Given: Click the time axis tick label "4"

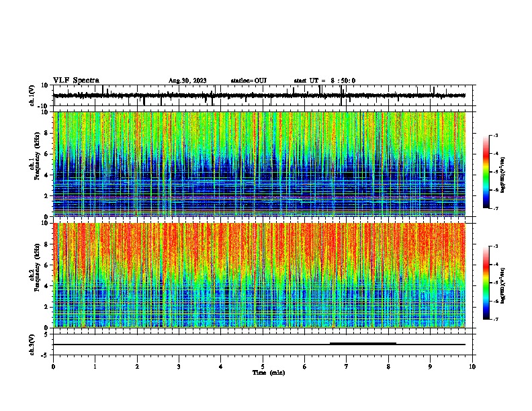Looking at the screenshot, I should (221, 367).
